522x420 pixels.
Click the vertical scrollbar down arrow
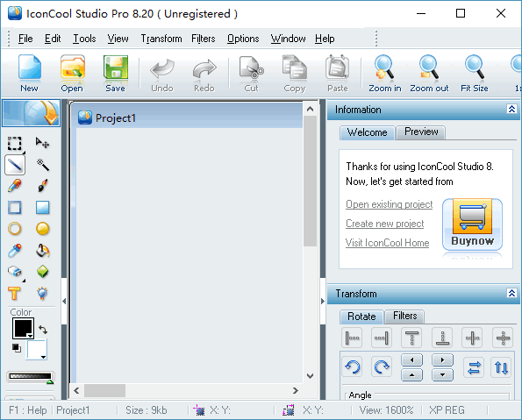tap(310, 376)
